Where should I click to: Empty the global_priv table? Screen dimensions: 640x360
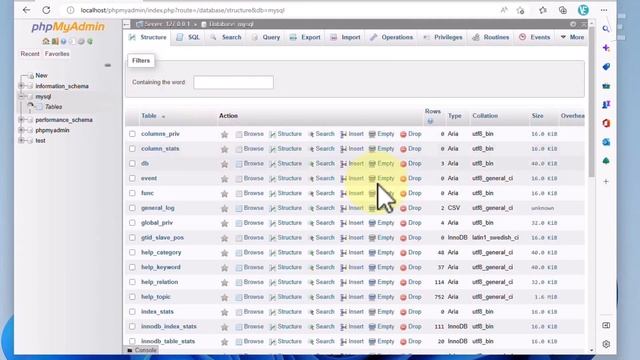coord(382,223)
